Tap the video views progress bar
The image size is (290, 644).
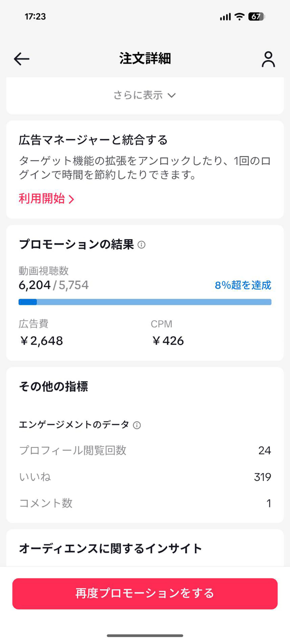pyautogui.click(x=145, y=302)
